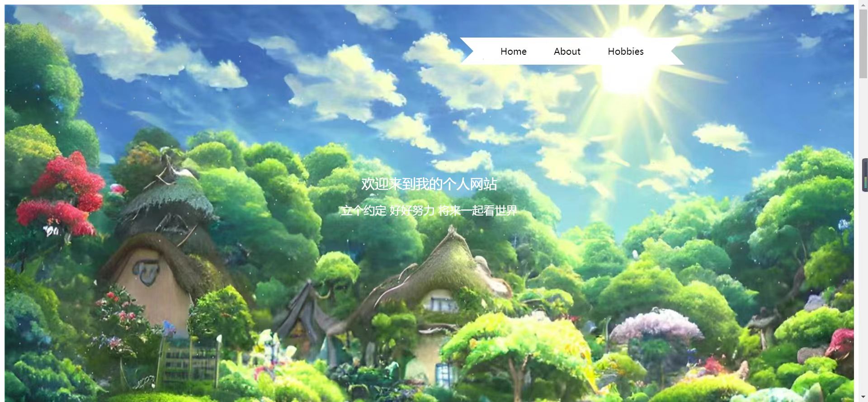Click the scrollbar down arrow
Screen dimensions: 868x402
(863, 397)
